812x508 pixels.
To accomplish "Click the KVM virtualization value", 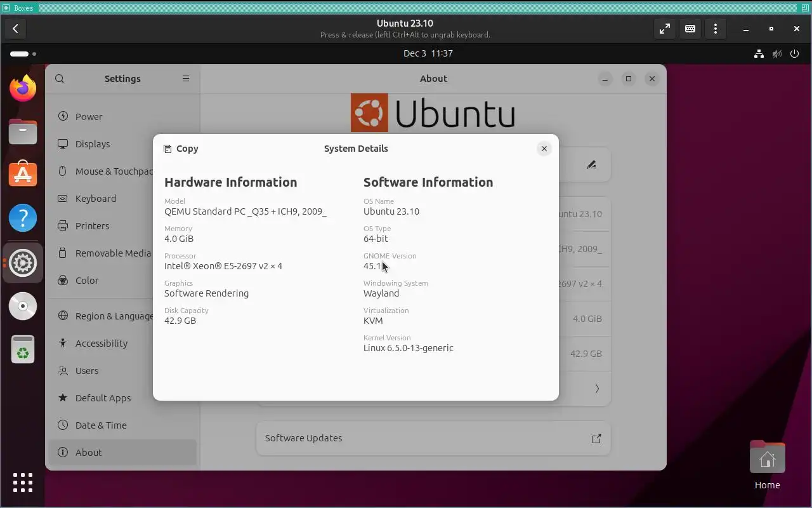I will (x=373, y=321).
